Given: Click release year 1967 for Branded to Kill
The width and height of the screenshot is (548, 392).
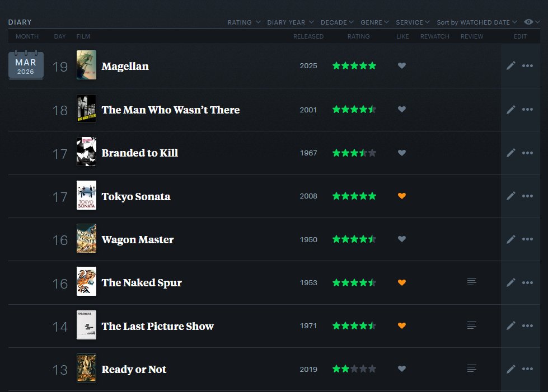Looking at the screenshot, I should [308, 153].
